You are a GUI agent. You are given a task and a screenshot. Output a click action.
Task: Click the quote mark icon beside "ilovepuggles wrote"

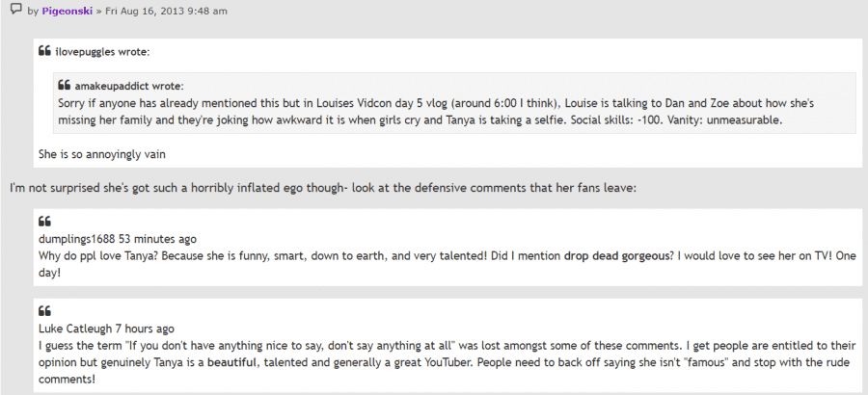coord(44,51)
